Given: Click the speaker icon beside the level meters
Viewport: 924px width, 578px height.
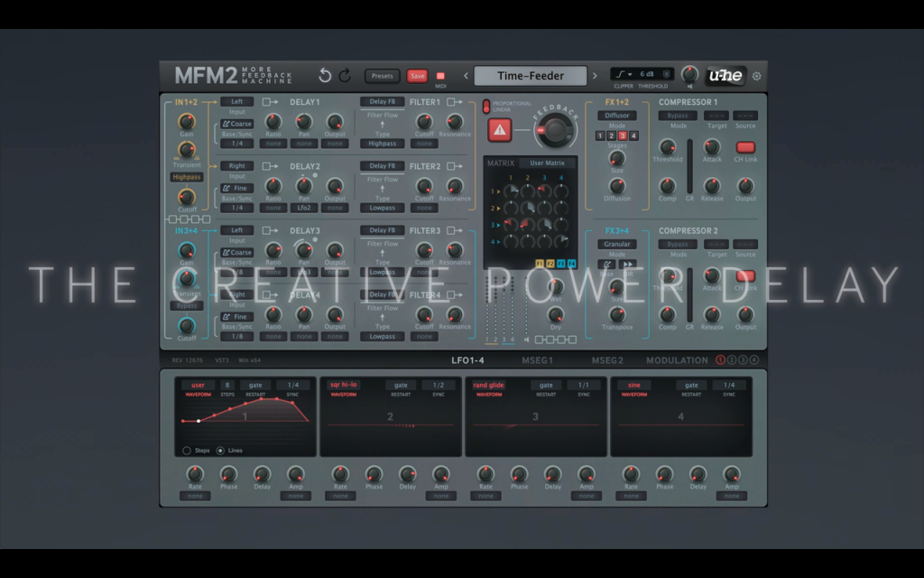Looking at the screenshot, I should pos(526,340).
